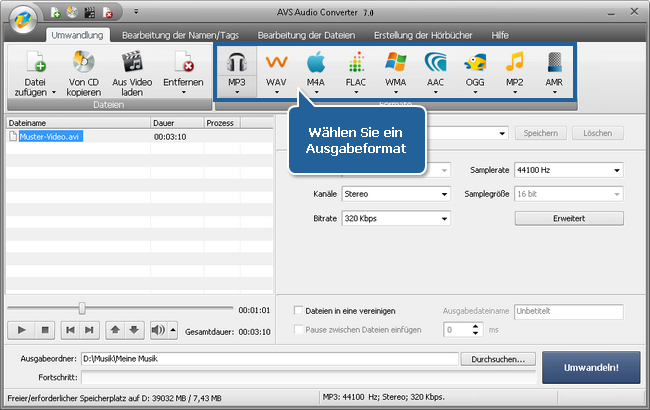This screenshot has width=650, height=410.
Task: Click the playback position slider handle
Action: 82,308
